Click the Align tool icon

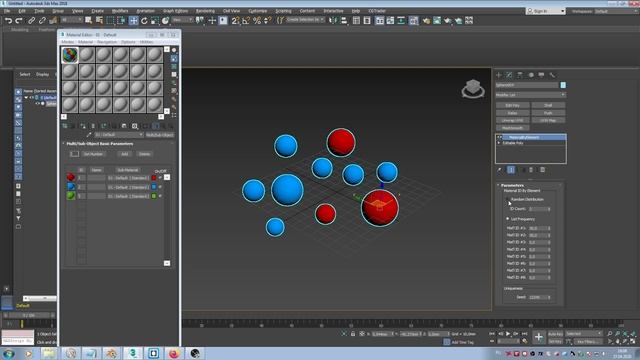(344, 20)
